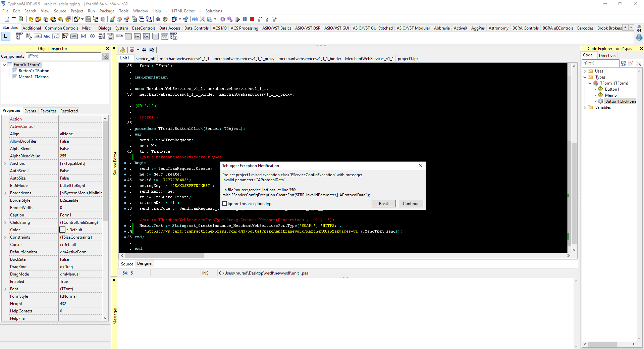Screen dimensions: 644x349
Task: Click the binoculars Find icon
Action: point(158,19)
